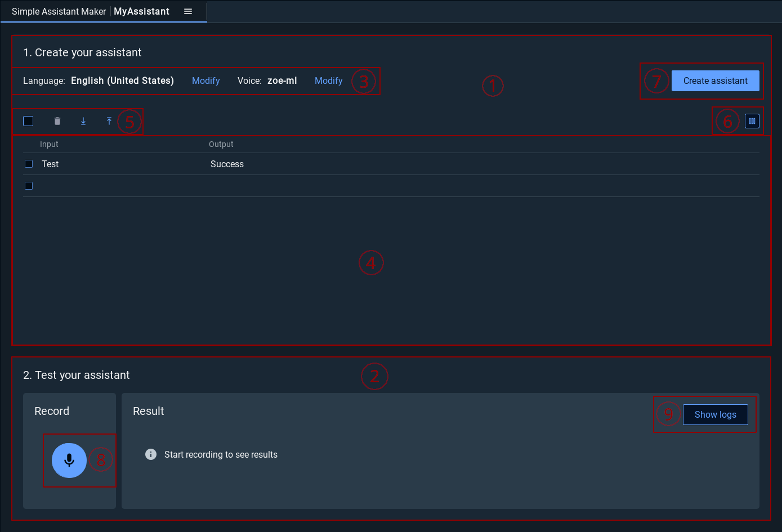Modify the Language setting
The width and height of the screenshot is (782, 532).
(x=205, y=81)
